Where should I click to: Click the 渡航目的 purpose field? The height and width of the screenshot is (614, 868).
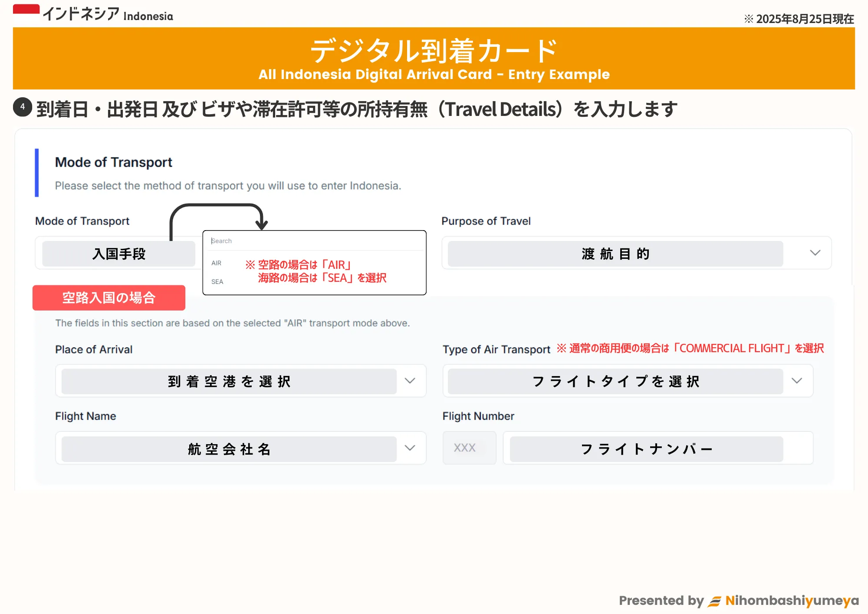coord(615,254)
